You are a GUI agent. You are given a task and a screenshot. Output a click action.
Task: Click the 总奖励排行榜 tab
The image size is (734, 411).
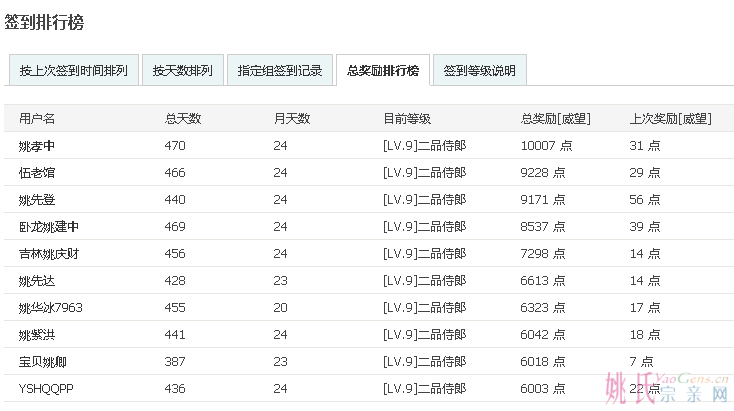[382, 71]
